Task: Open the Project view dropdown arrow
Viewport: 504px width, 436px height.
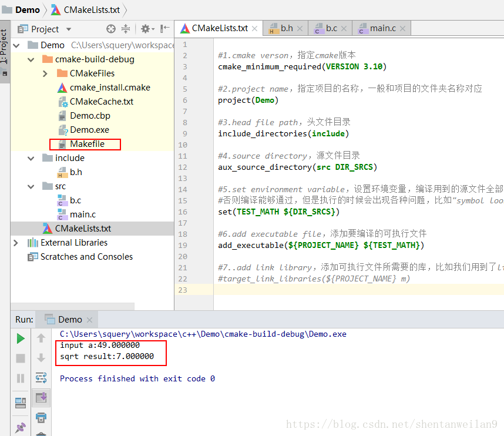Action: [69, 29]
